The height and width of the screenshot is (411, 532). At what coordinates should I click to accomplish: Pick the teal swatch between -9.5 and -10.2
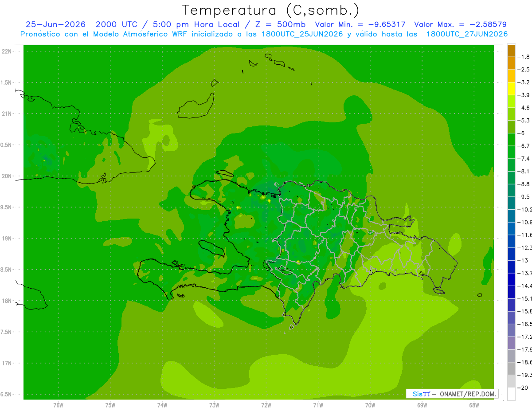click(511, 203)
